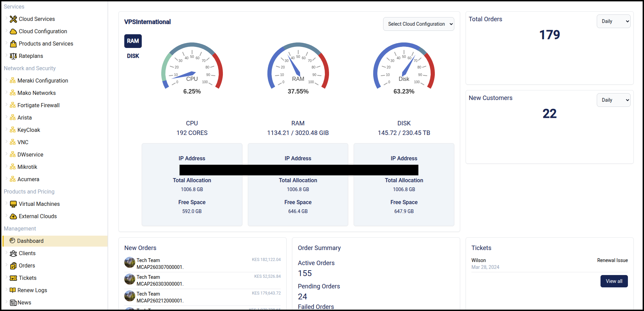Click the Arista network icon

[13, 117]
